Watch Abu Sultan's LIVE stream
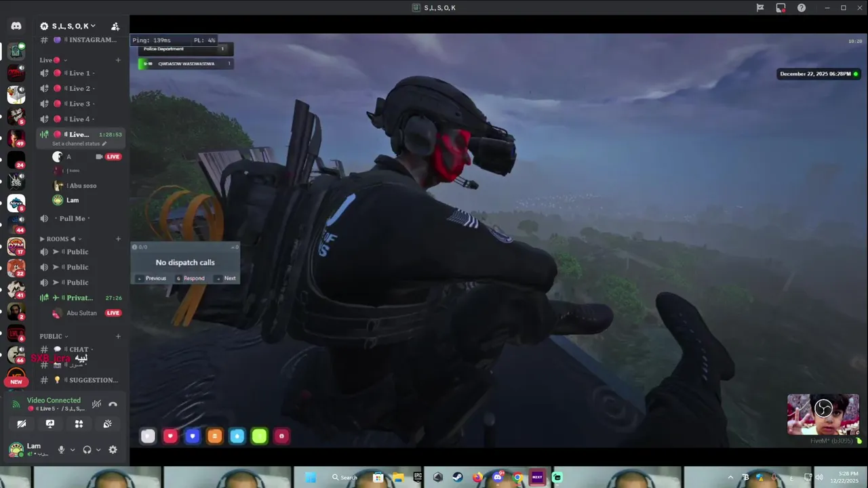Viewport: 868px width, 488px height. (x=113, y=313)
